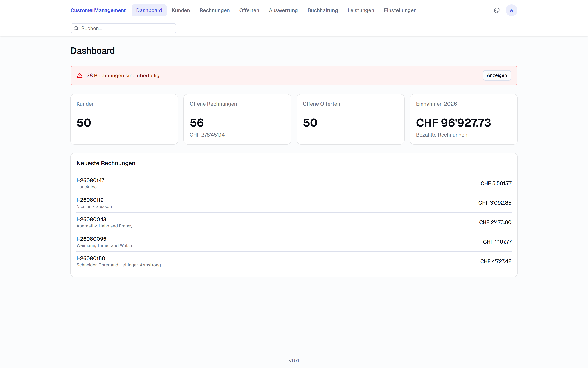Click the overdue message 28 Rechnungen text
This screenshot has height=368, width=588.
click(x=123, y=75)
